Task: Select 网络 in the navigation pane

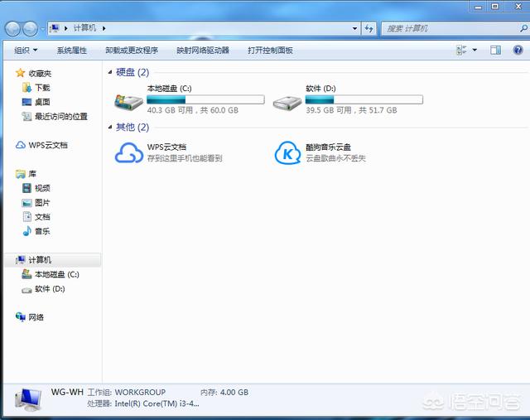Action: [x=36, y=317]
